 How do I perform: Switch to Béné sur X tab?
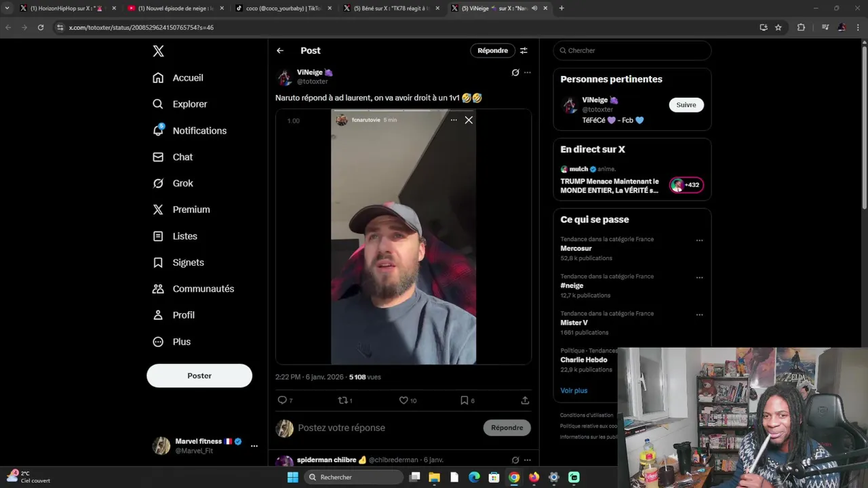[391, 8]
